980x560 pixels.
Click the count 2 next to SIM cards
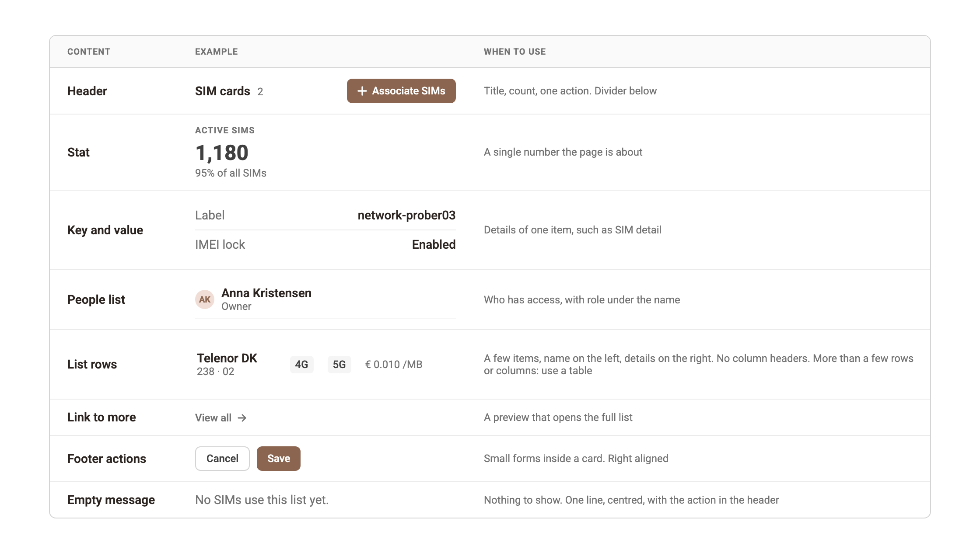260,91
